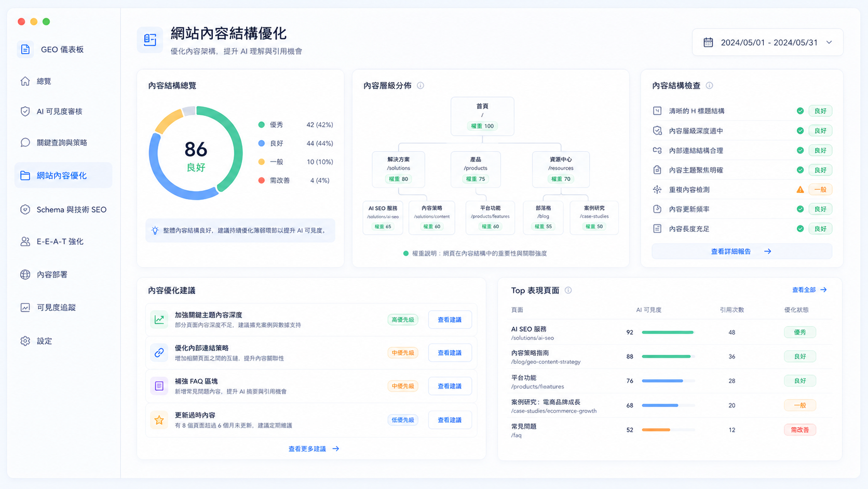This screenshot has height=489, width=868.
Task: Click the 一般 badge in 重複內容檢測 row
Action: pos(820,190)
